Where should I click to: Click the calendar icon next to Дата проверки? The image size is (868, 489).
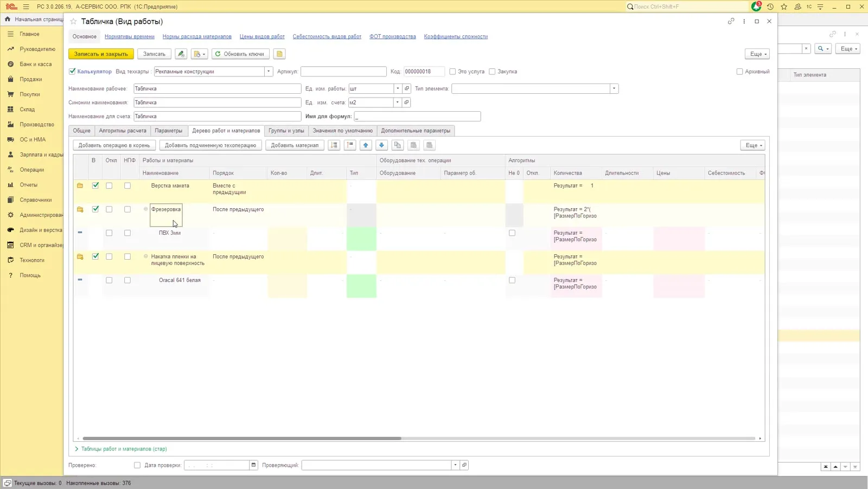tap(253, 465)
